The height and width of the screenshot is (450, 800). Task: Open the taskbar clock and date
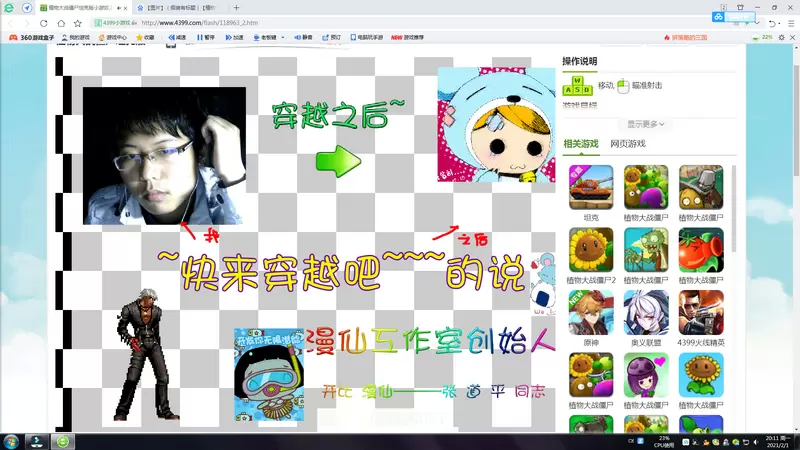click(778, 442)
